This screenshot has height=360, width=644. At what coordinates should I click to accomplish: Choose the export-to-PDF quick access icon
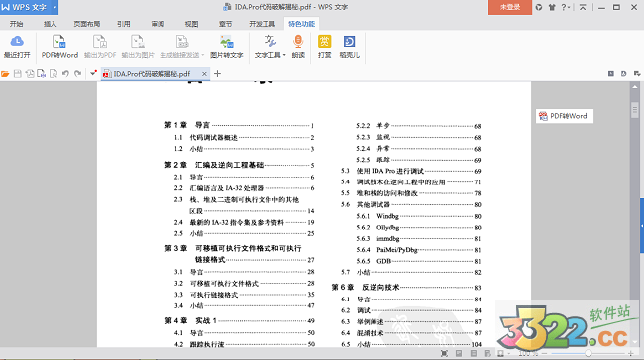click(x=30, y=74)
